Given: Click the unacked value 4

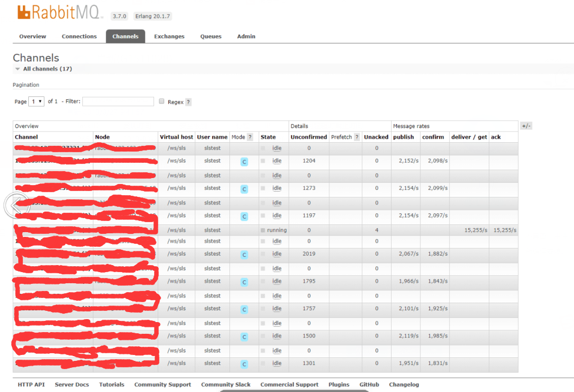Looking at the screenshot, I should tap(376, 230).
